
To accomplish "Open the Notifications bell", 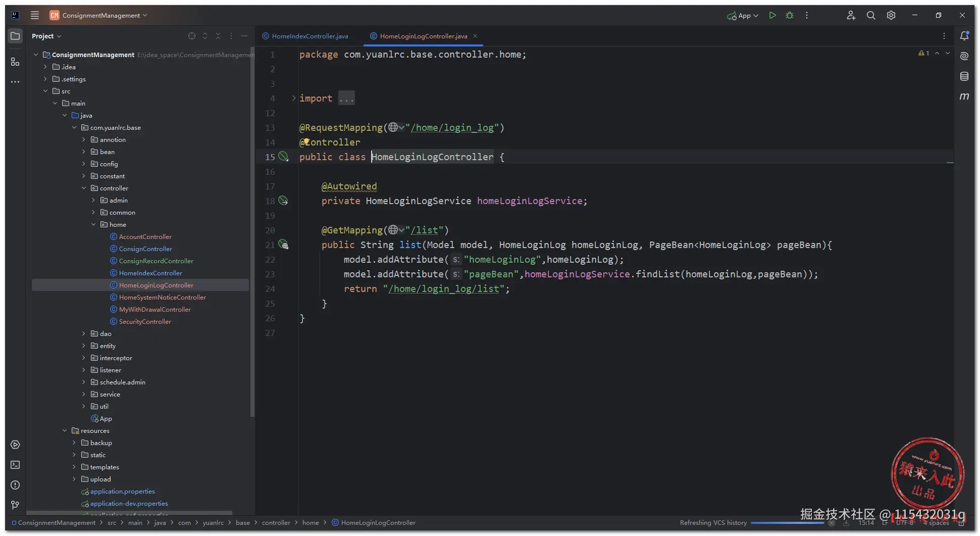I will point(964,36).
